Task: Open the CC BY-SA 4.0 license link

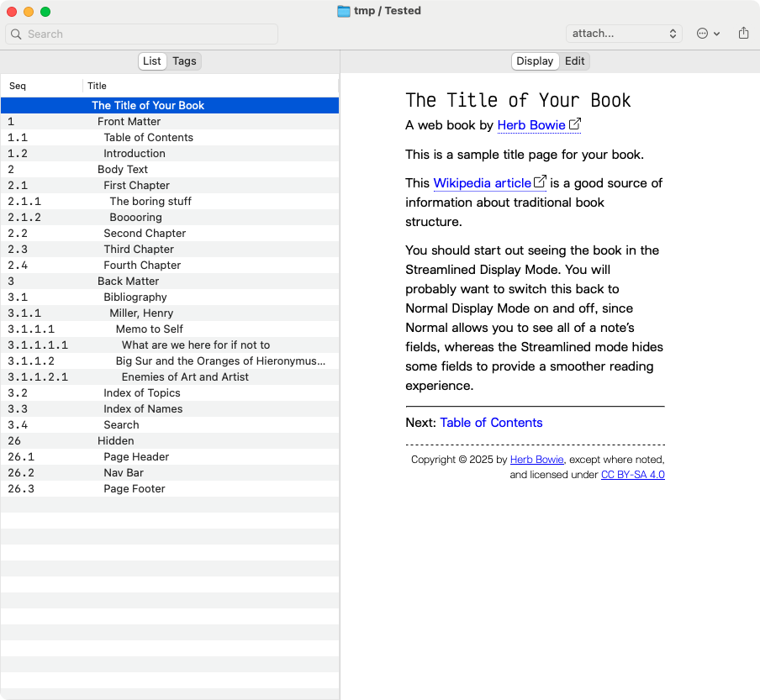Action: point(632,475)
